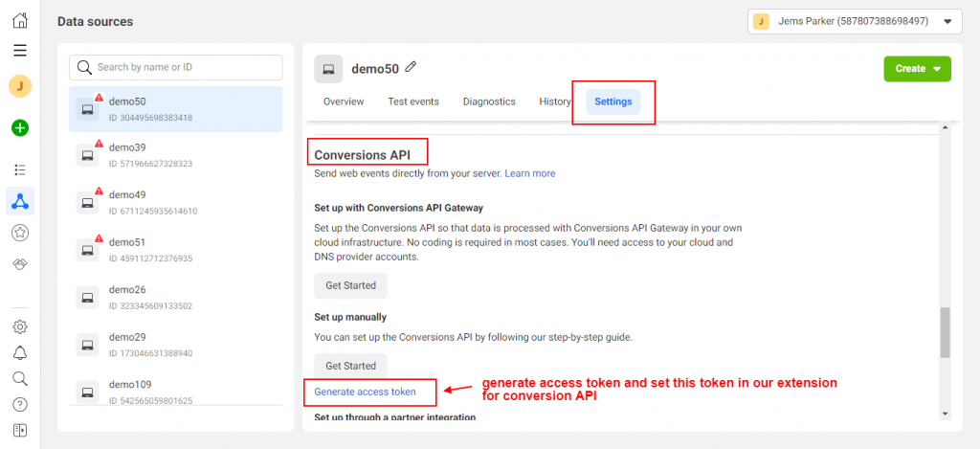The height and width of the screenshot is (449, 980).
Task: Open the help question mark icon
Action: [20, 405]
